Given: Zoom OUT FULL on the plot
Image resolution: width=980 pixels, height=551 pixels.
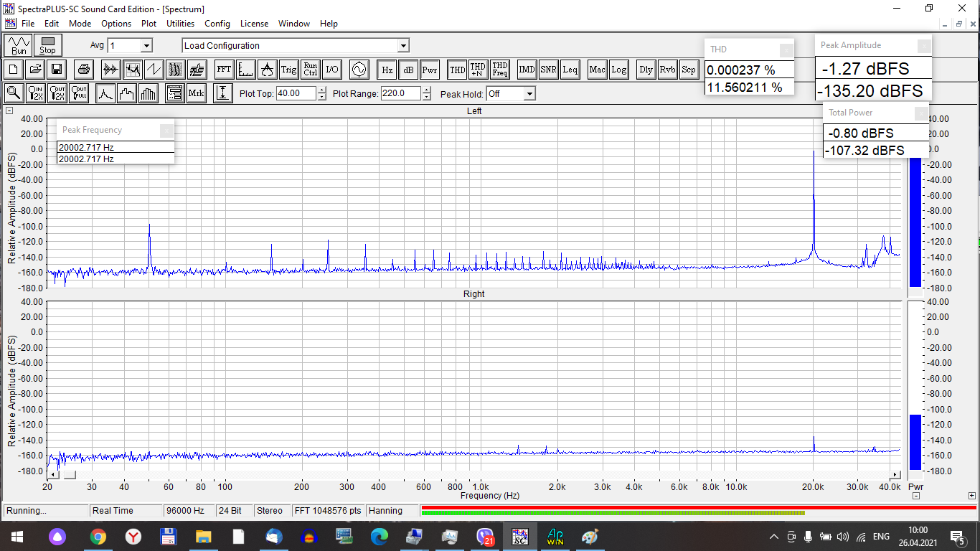Looking at the screenshot, I should (79, 93).
